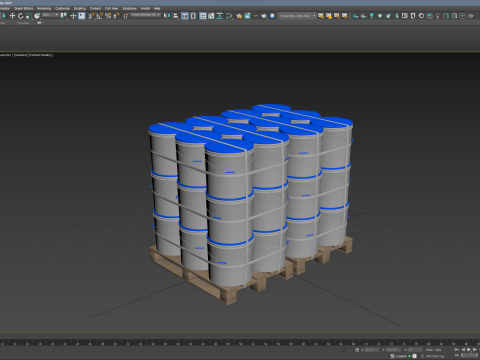Toggle 3D Snaps
Screen dimensions: 480x360
coord(91,16)
